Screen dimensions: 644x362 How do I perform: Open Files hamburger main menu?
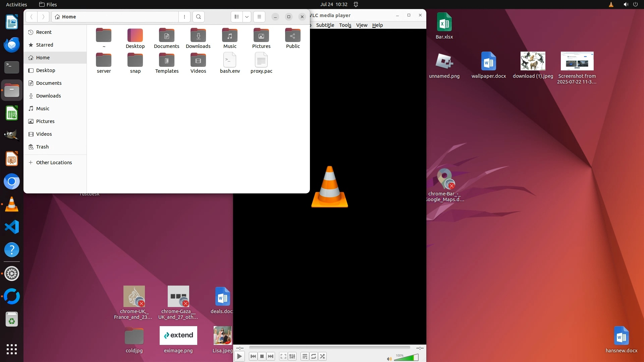pyautogui.click(x=259, y=17)
